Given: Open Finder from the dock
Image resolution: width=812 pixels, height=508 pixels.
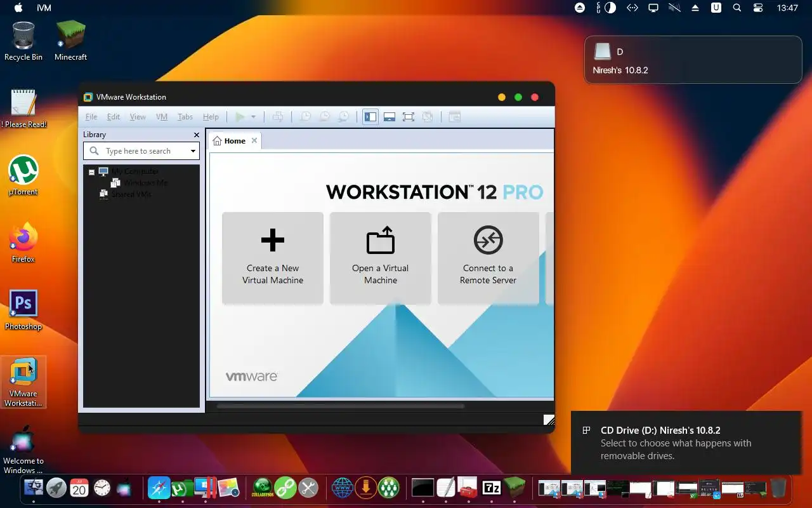Looking at the screenshot, I should (33, 488).
